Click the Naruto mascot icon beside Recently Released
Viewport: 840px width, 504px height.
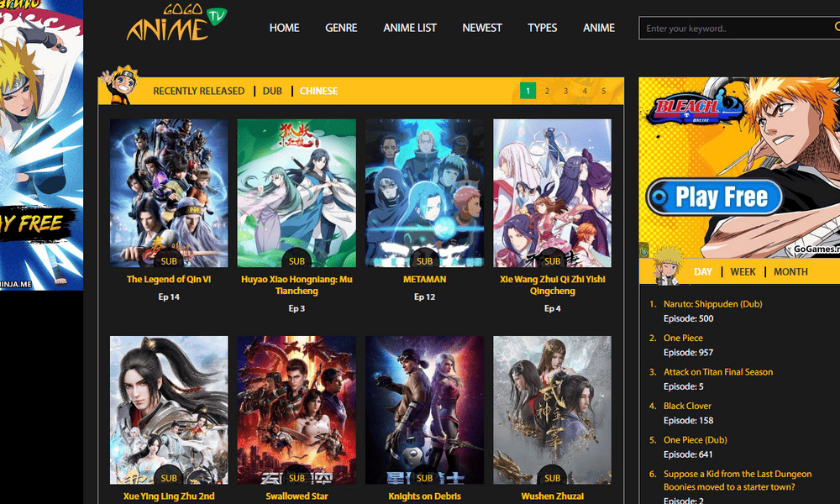pos(120,85)
